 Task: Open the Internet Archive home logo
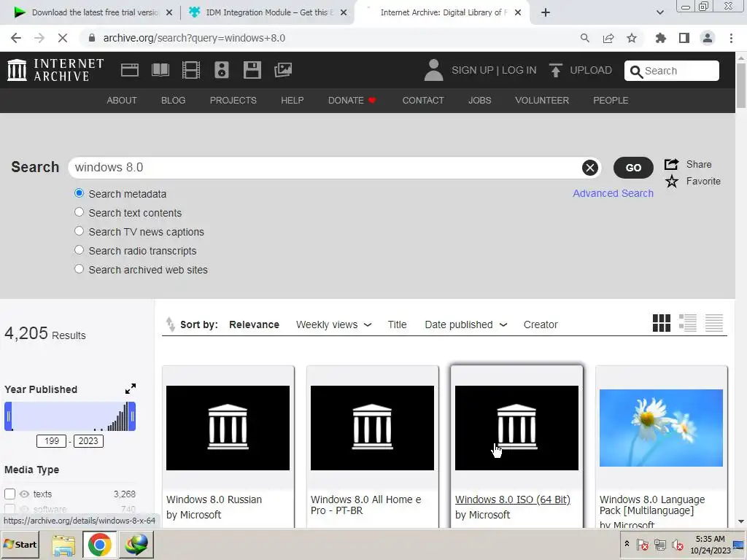[55, 70]
